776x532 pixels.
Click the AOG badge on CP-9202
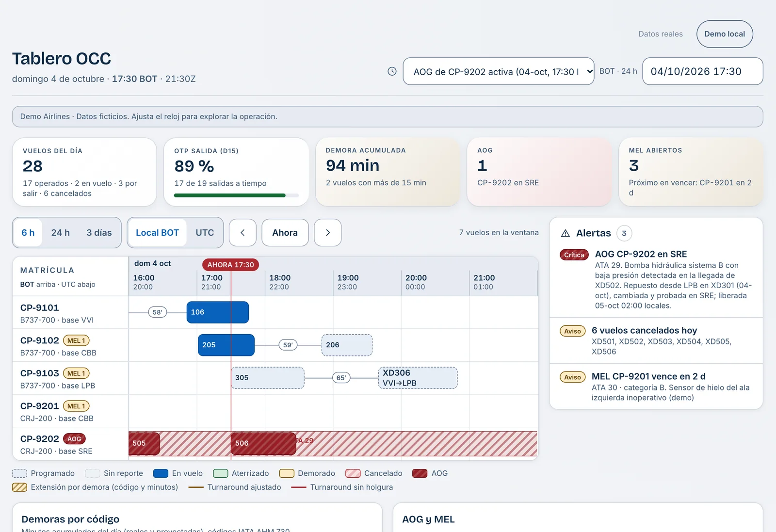[74, 439]
